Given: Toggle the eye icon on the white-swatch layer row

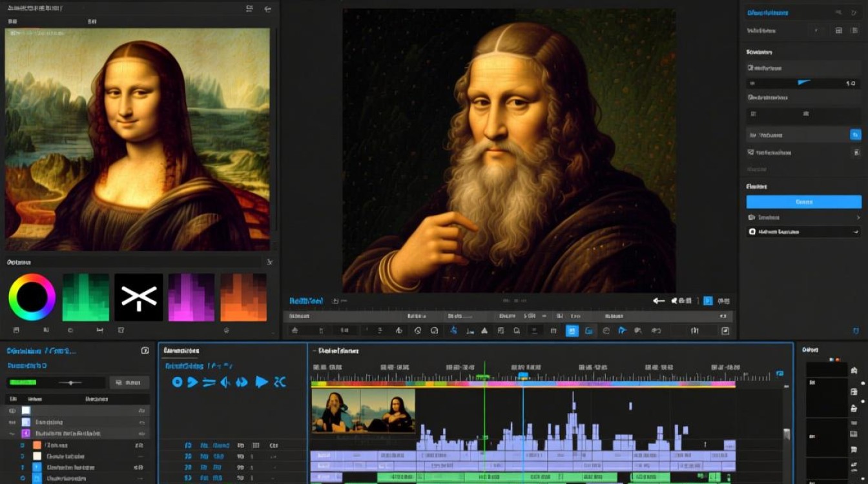Looking at the screenshot, I should [x=12, y=410].
